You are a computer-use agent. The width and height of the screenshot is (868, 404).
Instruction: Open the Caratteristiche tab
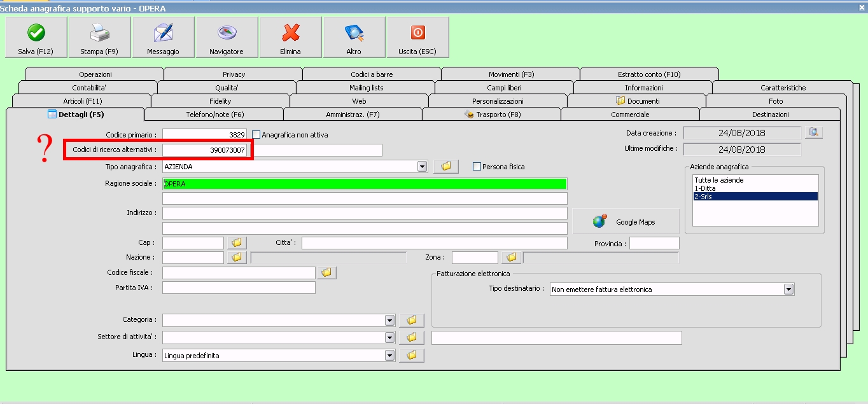(783, 88)
